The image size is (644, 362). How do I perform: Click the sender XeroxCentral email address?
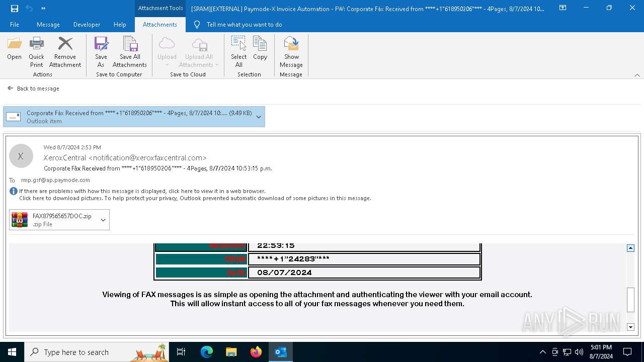[x=125, y=158]
